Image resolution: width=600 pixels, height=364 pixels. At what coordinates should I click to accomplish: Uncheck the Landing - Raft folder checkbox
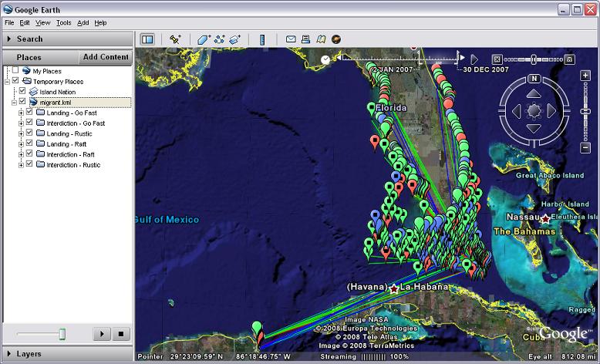point(29,143)
